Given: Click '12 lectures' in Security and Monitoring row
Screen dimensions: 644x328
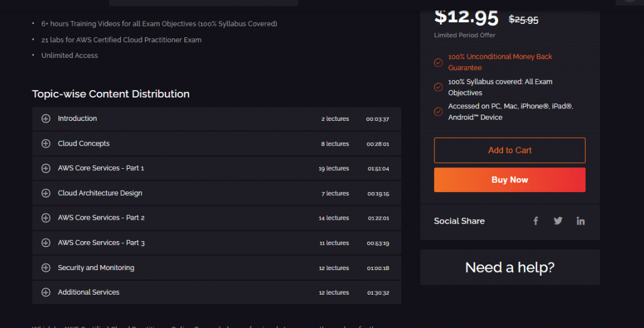Looking at the screenshot, I should pyautogui.click(x=334, y=268).
